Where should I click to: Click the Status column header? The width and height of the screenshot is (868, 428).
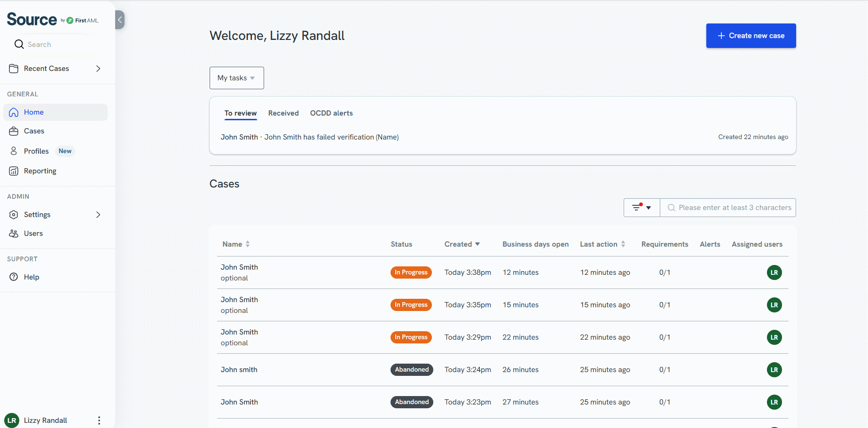tap(401, 244)
